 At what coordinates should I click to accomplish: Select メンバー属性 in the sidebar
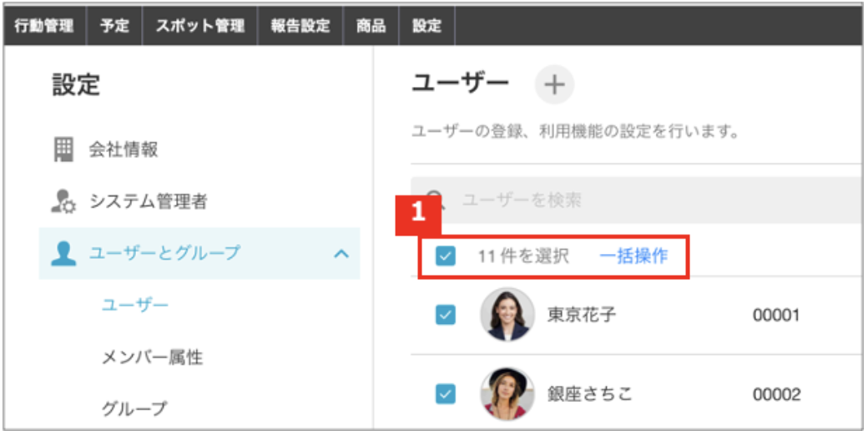point(152,357)
